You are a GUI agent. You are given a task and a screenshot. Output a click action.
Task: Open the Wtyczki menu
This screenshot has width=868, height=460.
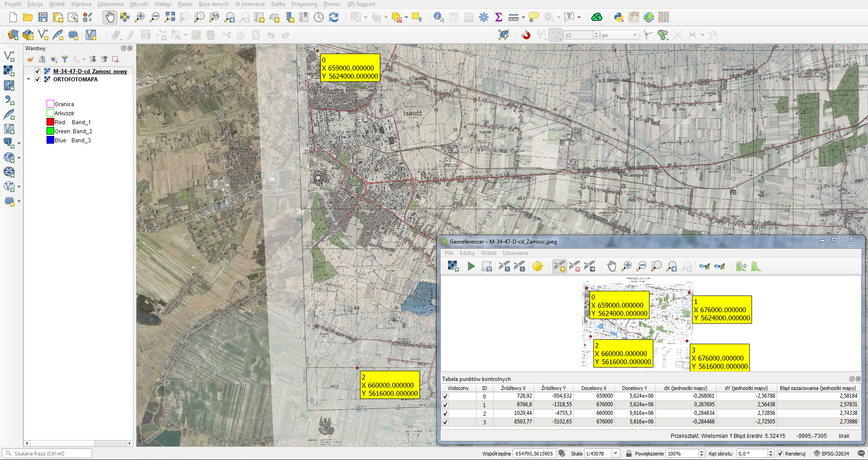coord(139,4)
